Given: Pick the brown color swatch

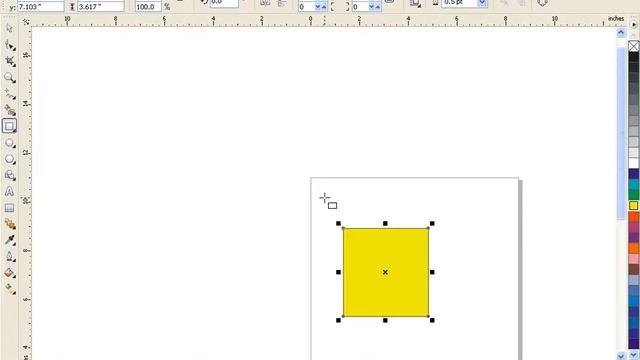Looking at the screenshot, I should (x=633, y=269).
